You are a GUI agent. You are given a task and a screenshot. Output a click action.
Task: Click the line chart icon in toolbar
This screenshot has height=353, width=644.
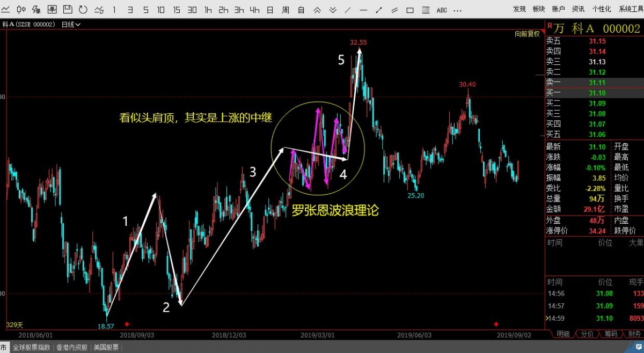pos(5,10)
